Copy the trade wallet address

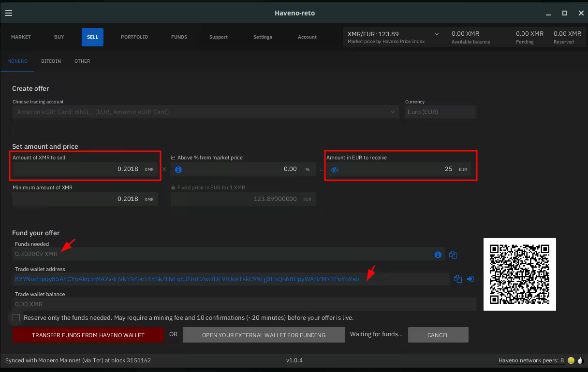tap(458, 279)
